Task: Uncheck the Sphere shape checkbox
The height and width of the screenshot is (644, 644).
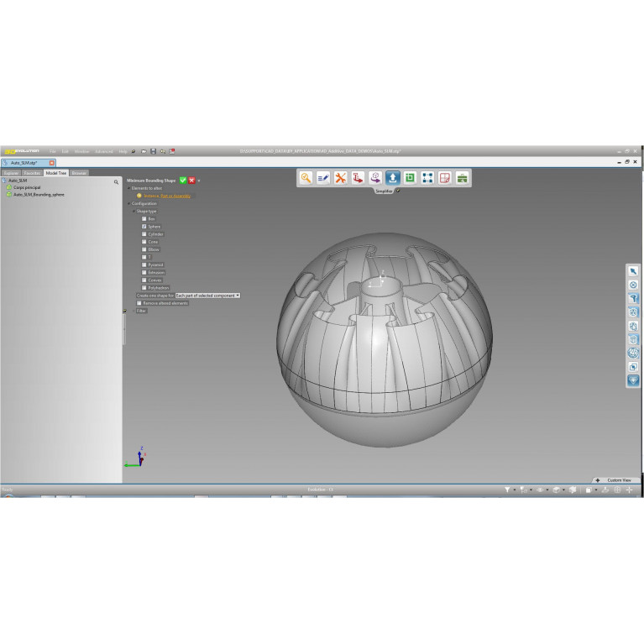Action: pos(144,227)
